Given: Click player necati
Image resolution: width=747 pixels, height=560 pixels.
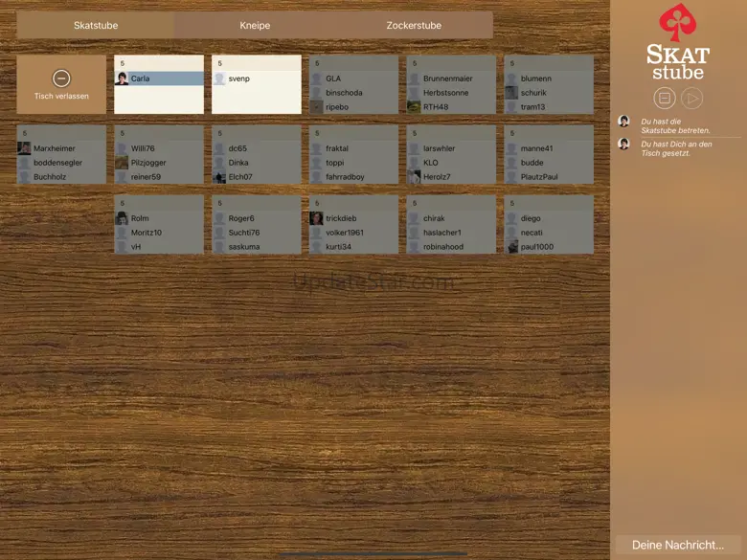Looking at the screenshot, I should [549, 233].
